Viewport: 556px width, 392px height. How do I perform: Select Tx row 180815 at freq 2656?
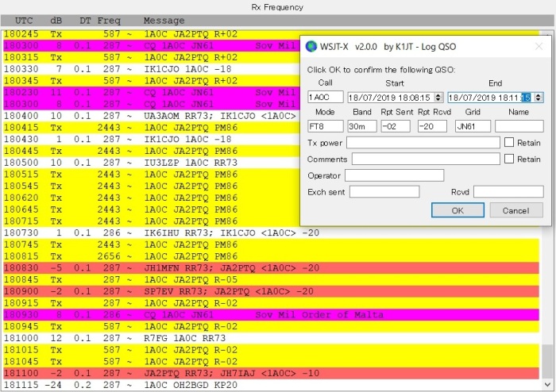(x=272, y=256)
